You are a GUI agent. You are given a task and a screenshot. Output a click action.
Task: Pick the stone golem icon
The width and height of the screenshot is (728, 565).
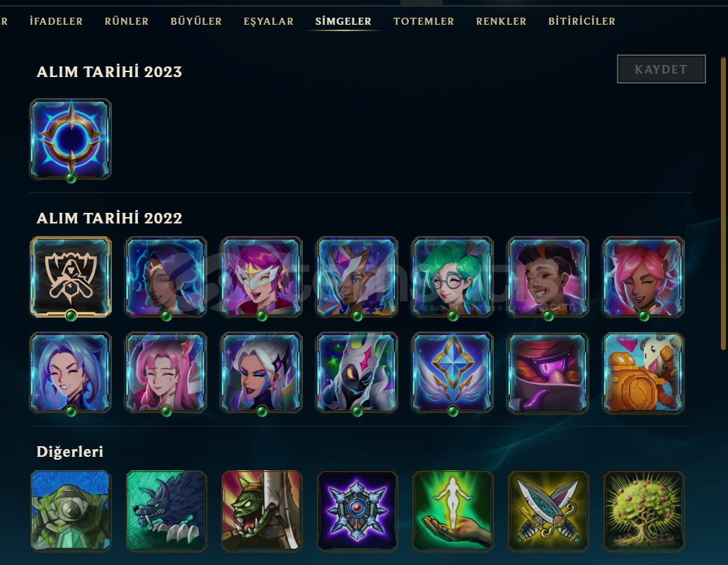tap(71, 511)
